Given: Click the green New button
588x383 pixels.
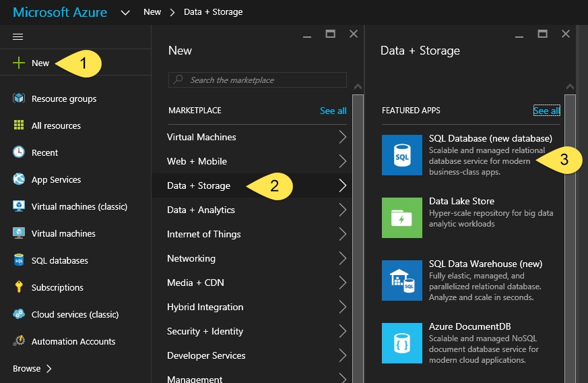Looking at the screenshot, I should 32,63.
